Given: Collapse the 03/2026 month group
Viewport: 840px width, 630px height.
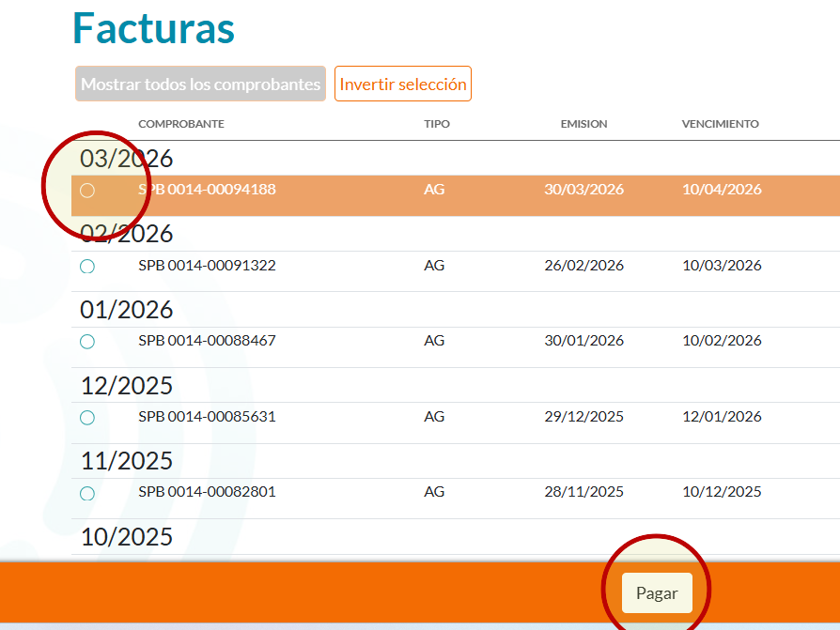Looking at the screenshot, I should (125, 159).
